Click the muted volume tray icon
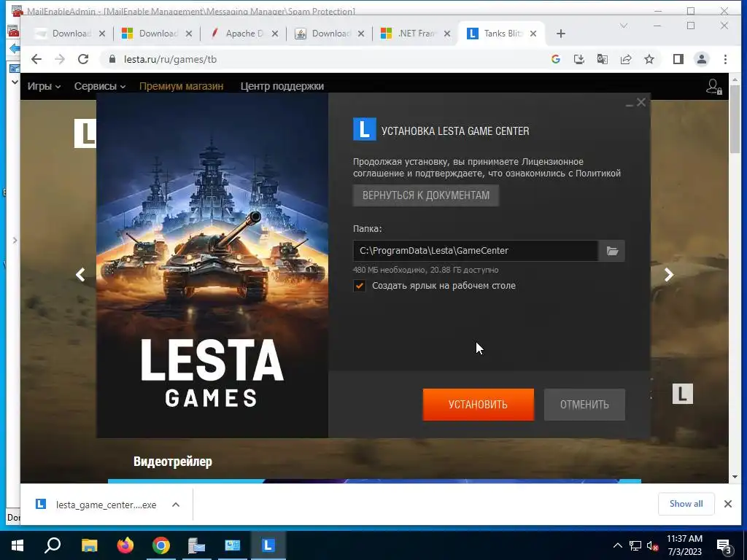Viewport: 747px width, 560px height. pyautogui.click(x=652, y=545)
